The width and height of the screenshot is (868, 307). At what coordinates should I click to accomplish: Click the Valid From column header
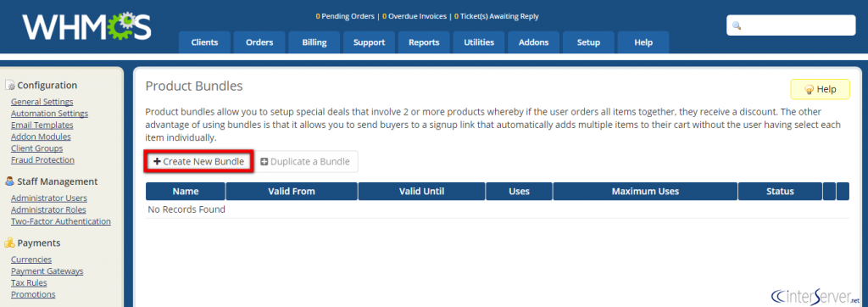[292, 191]
